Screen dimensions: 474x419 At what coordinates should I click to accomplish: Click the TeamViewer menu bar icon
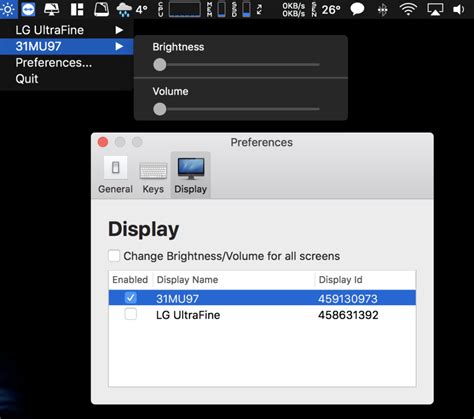pyautogui.click(x=28, y=9)
